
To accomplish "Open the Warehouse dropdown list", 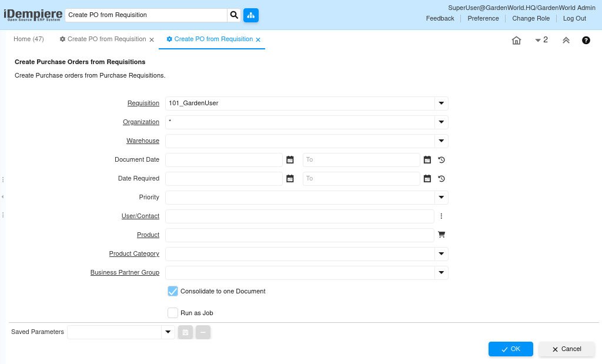I will pos(441,141).
